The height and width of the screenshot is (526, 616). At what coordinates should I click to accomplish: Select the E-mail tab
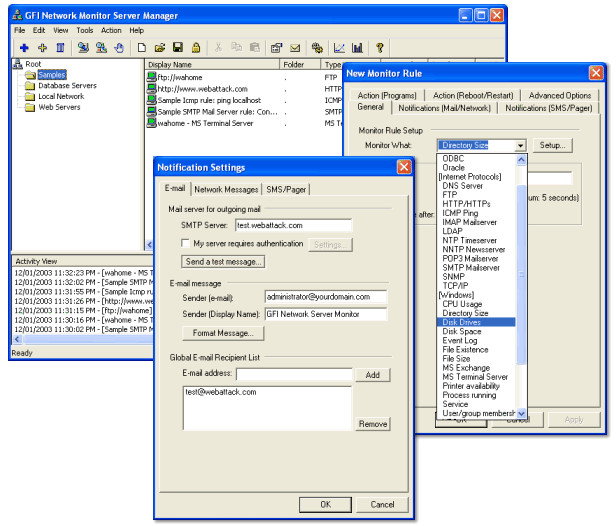click(x=175, y=188)
